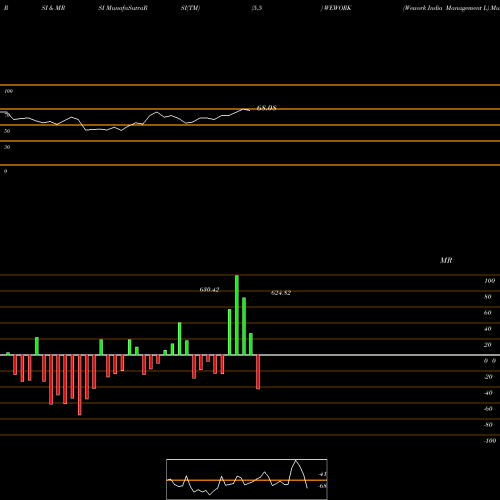Click the RSI axis label 50
The height and width of the screenshot is (500, 500).
[x=7, y=131]
